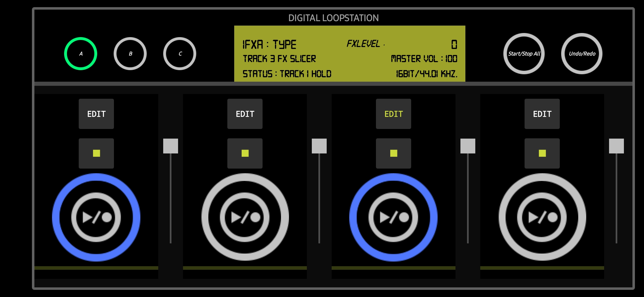Open EDIT for track 1
Image resolution: width=644 pixels, height=297 pixels.
tap(96, 114)
